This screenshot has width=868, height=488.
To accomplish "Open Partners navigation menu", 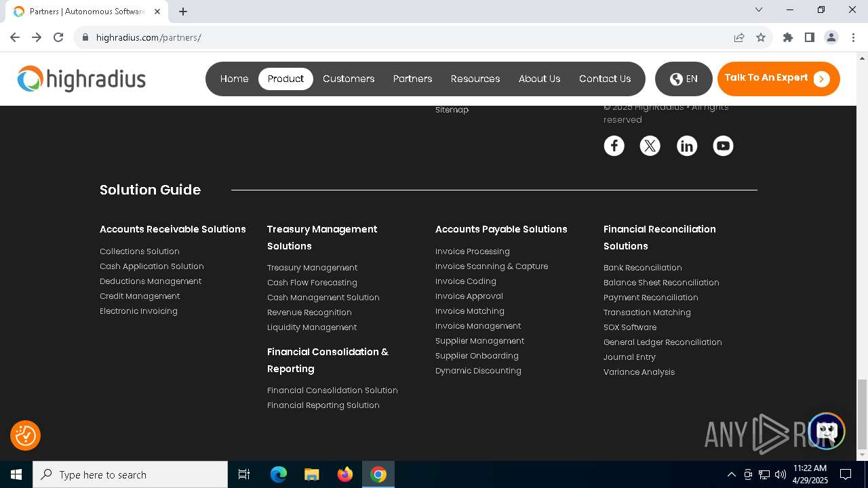I will tap(412, 79).
